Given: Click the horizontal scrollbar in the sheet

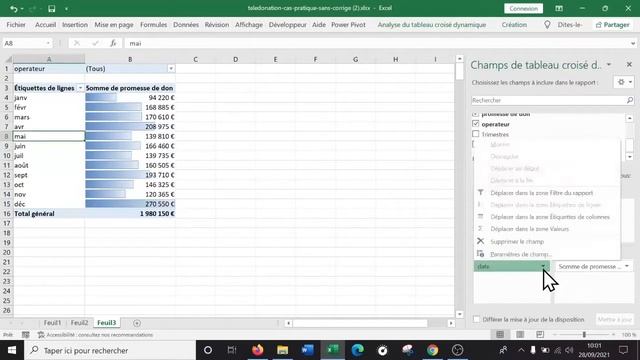Looking at the screenshot, I should coord(360,323).
